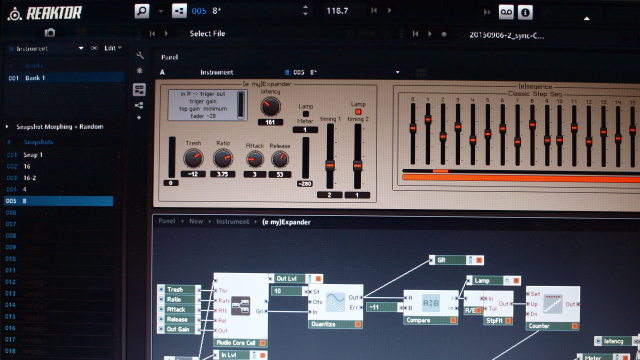The image size is (640, 360).
Task: Click the Panel breadcrumb in structure view
Action: tap(167, 221)
